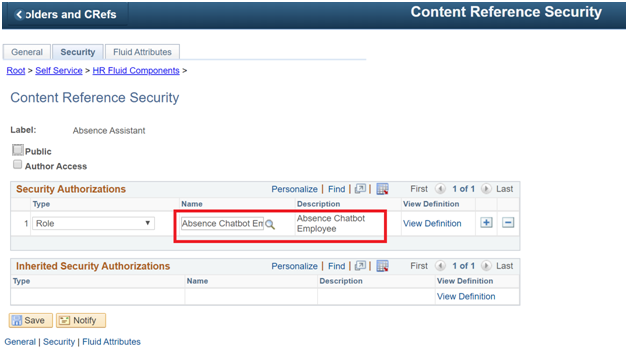
Task: Check the Public checkbox
Action: pyautogui.click(x=18, y=150)
